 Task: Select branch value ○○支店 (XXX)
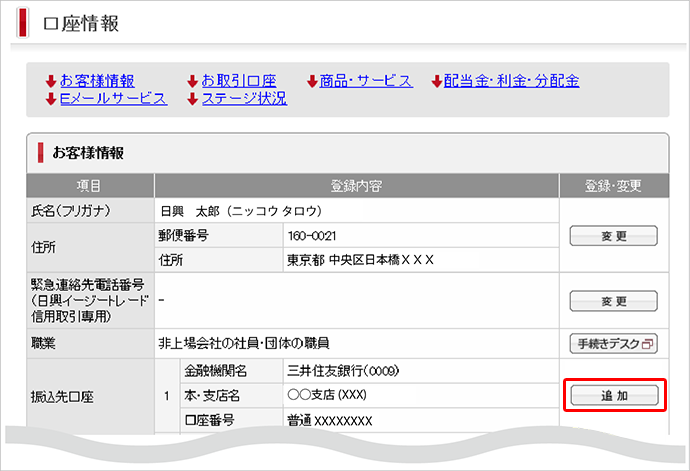327,395
